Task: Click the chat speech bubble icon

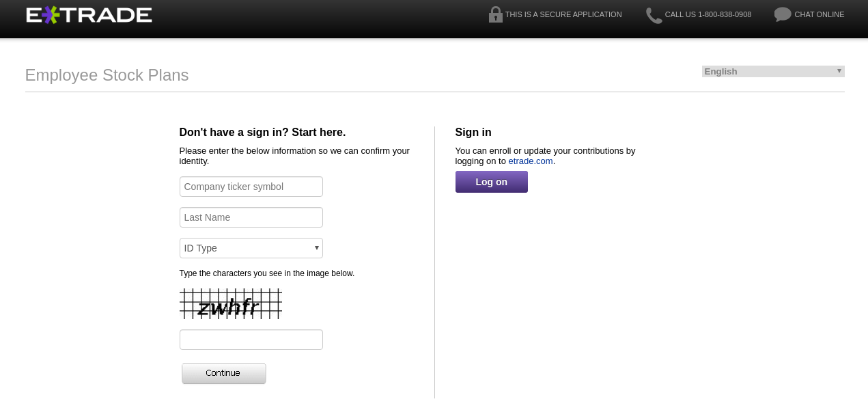Action: [x=782, y=14]
